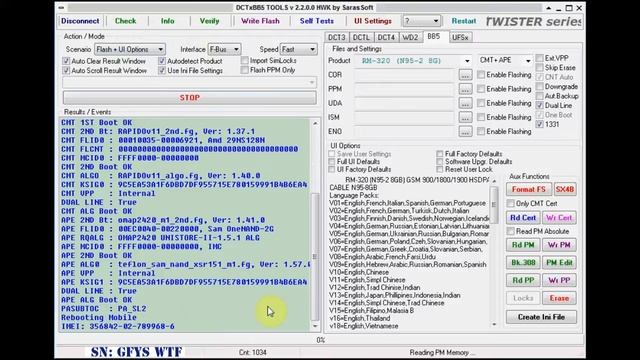Open the question mark dropdown in toolbar
Viewport: 640px width, 360px height.
point(422,21)
